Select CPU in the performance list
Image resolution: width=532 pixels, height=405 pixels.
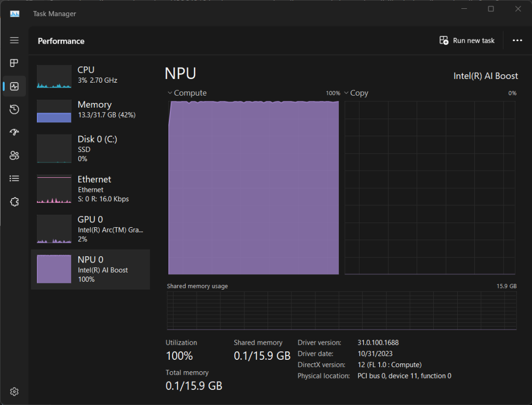[90, 75]
